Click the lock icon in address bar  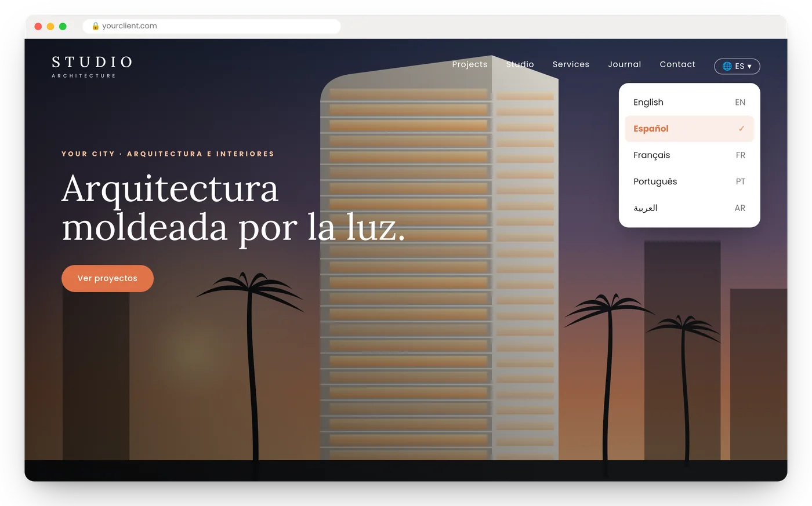coord(96,26)
